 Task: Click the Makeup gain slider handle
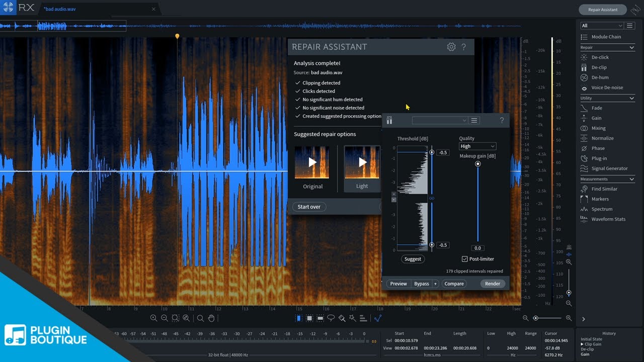click(478, 164)
